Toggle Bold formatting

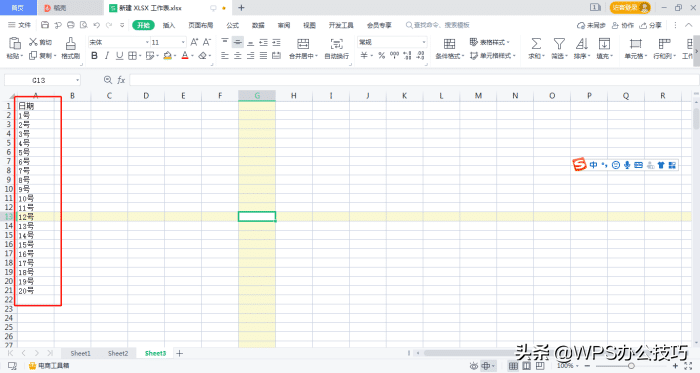(94, 56)
